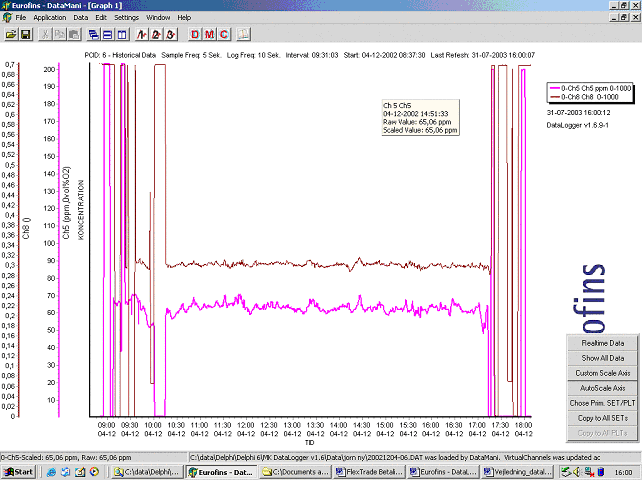Click the Show All Data button
This screenshot has width=642, height=482.
point(602,358)
